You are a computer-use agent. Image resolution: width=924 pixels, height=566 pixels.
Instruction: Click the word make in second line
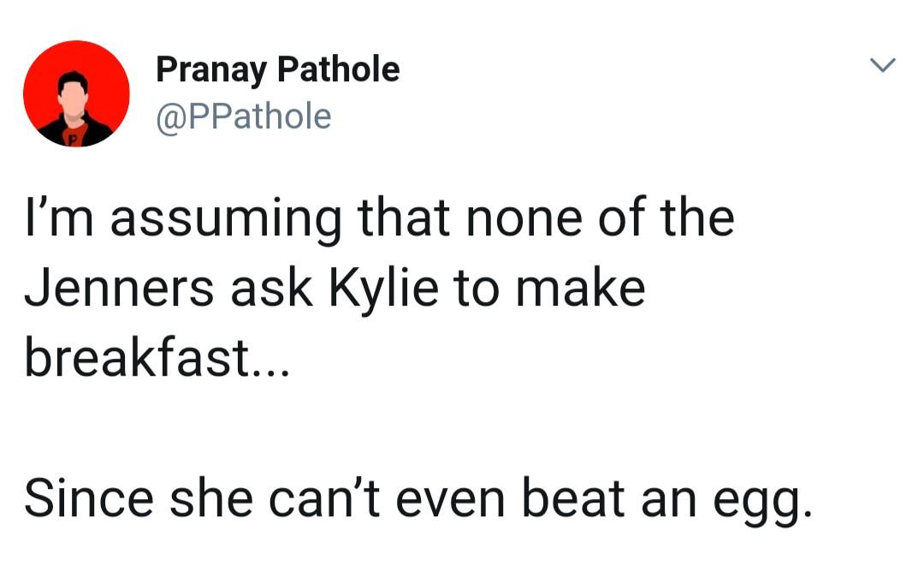(580, 289)
